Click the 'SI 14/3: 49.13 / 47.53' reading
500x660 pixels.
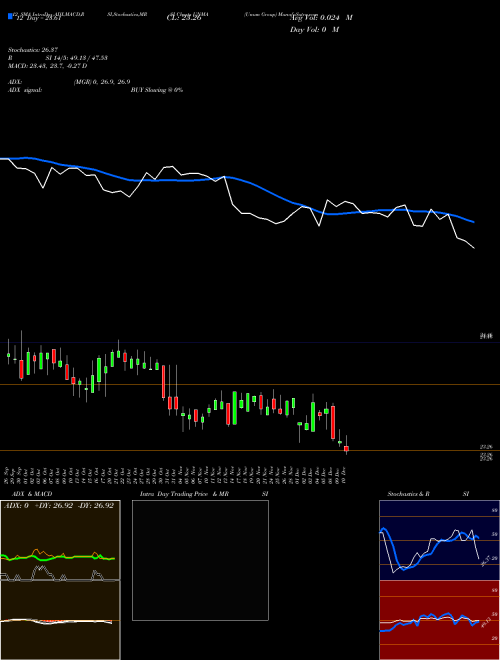tap(77, 58)
